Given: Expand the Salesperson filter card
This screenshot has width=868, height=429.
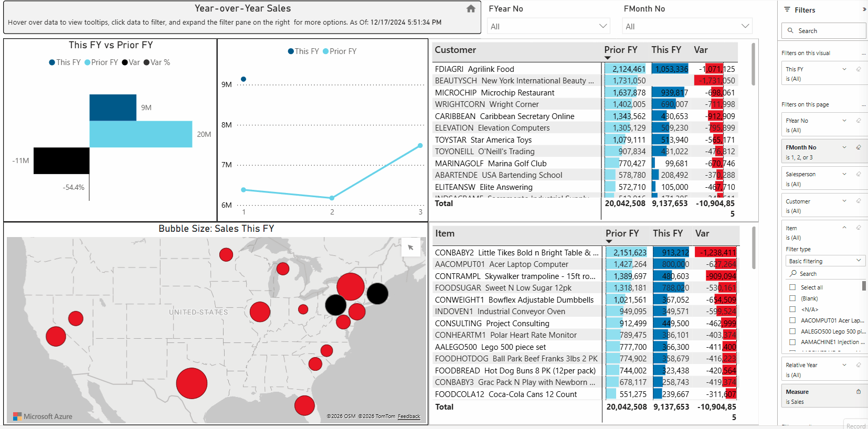Looking at the screenshot, I should point(844,174).
